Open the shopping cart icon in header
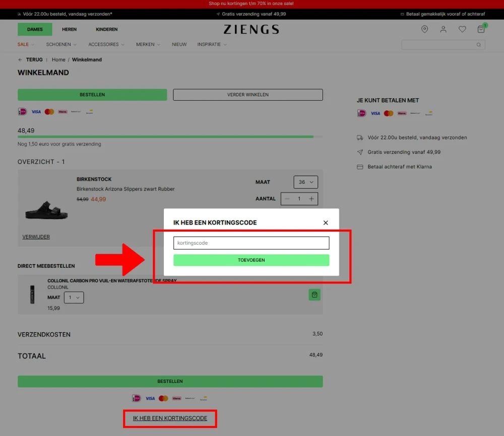This screenshot has height=436, width=504. pos(481,29)
